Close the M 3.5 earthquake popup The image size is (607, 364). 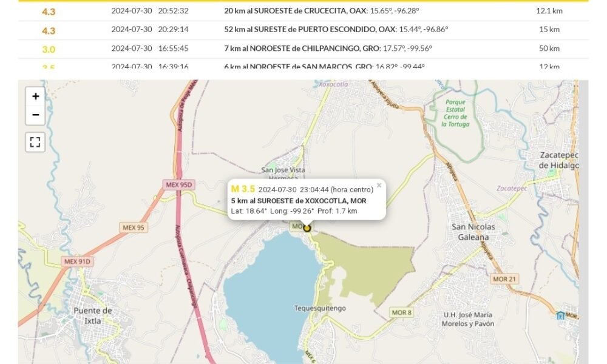[379, 185]
